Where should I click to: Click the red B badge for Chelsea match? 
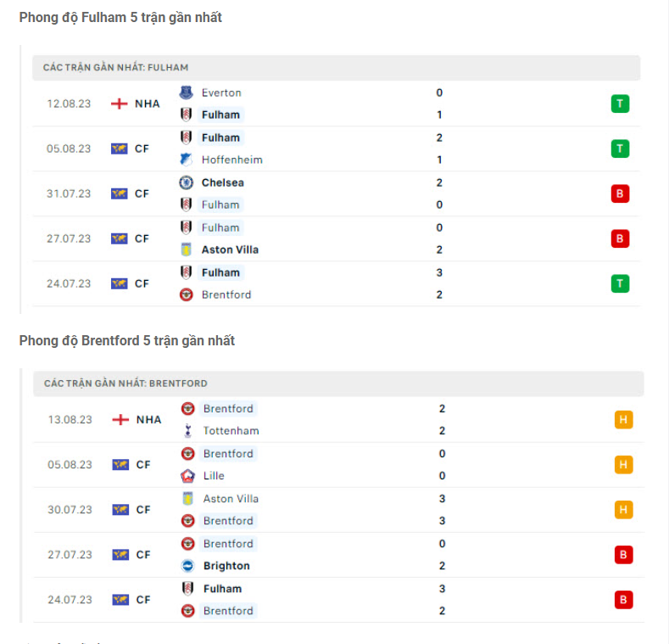click(620, 193)
